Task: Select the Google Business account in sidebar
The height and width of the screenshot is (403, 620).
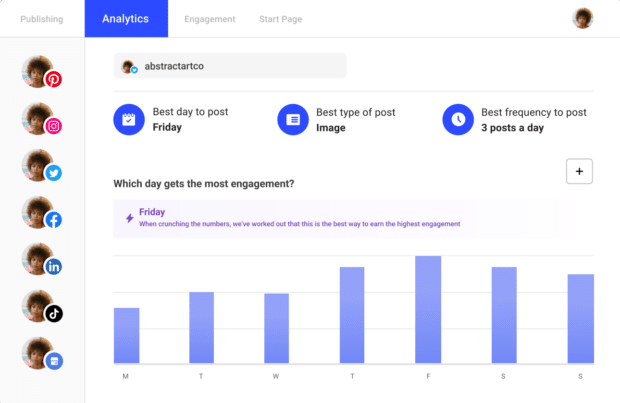Action: [x=41, y=353]
